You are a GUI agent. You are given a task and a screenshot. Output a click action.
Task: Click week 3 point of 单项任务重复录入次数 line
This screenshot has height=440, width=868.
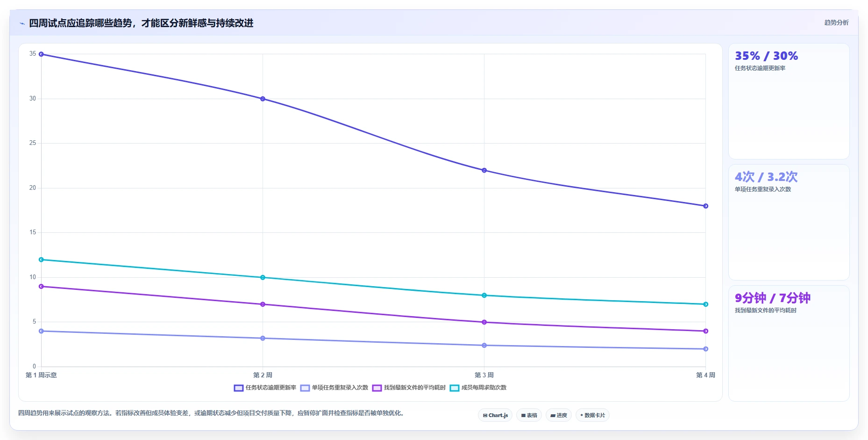(x=484, y=345)
